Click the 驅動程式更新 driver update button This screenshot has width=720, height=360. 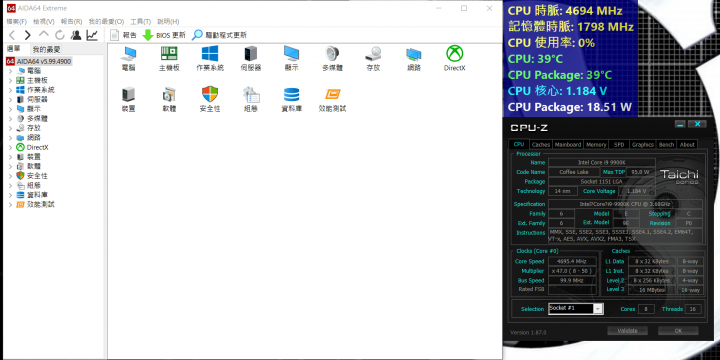tap(219, 35)
